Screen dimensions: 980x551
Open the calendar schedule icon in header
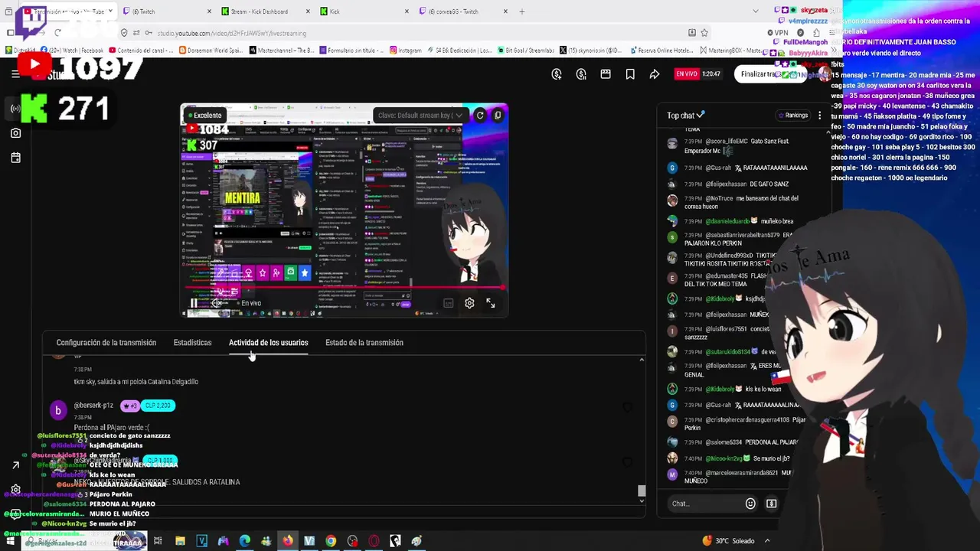click(606, 74)
